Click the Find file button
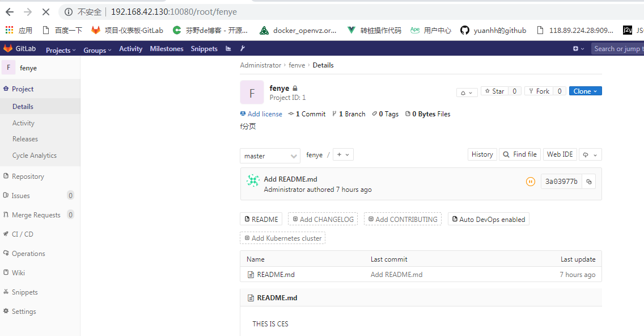The image size is (644, 336). [x=520, y=154]
